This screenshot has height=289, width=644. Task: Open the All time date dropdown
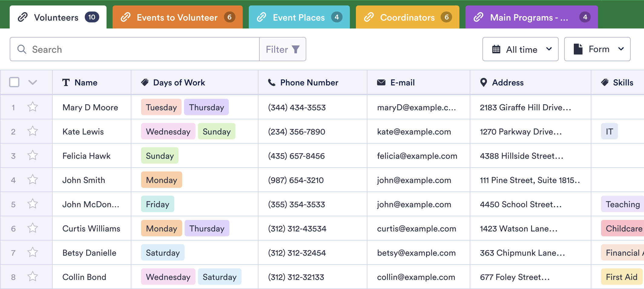520,49
